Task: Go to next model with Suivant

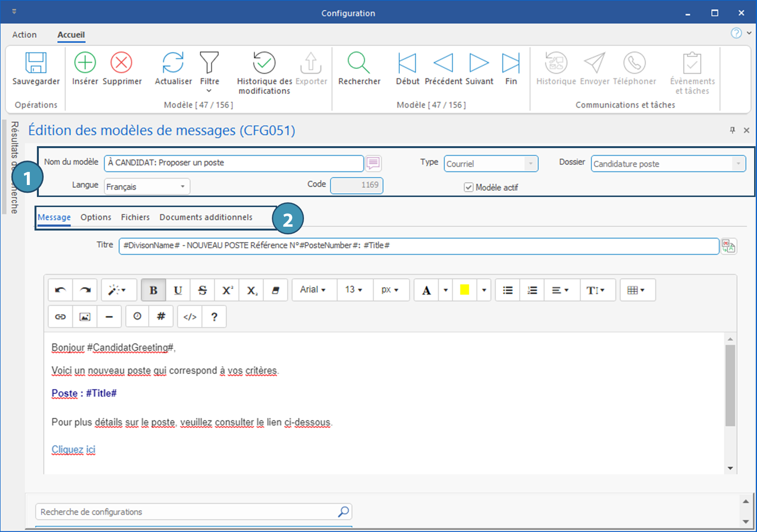Action: 478,63
